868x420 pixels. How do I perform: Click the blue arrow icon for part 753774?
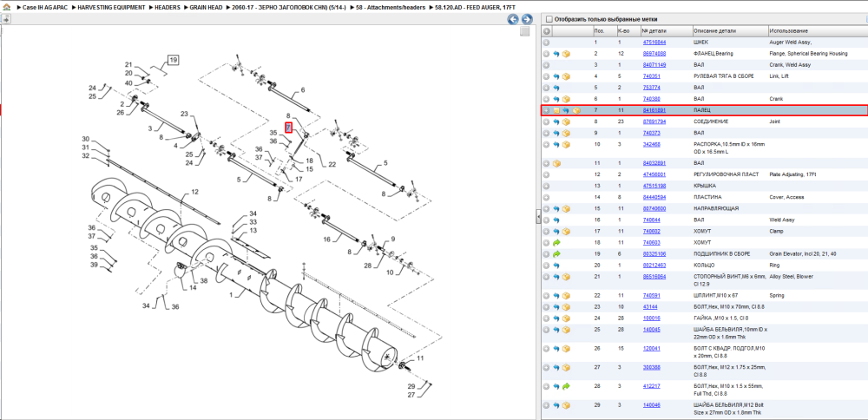(556, 88)
